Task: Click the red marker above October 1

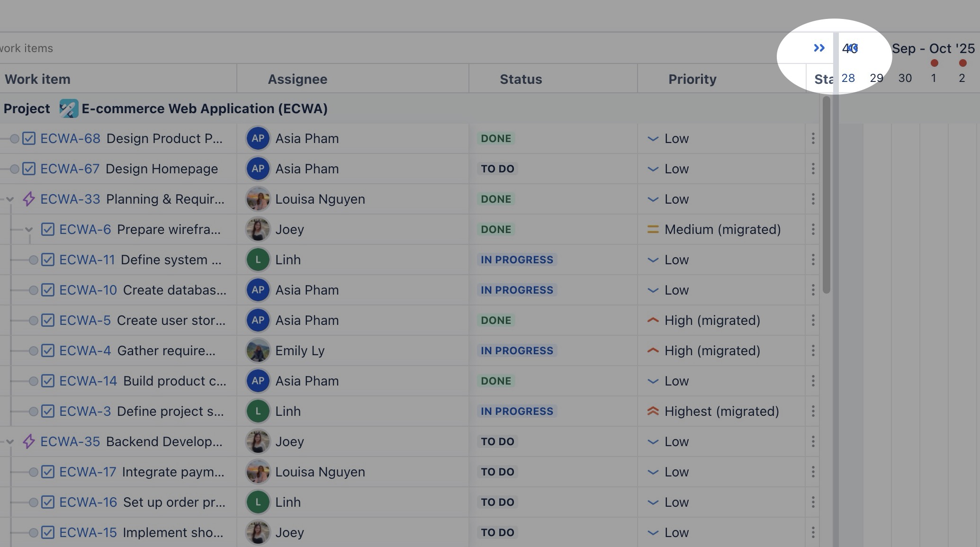Action: point(934,63)
